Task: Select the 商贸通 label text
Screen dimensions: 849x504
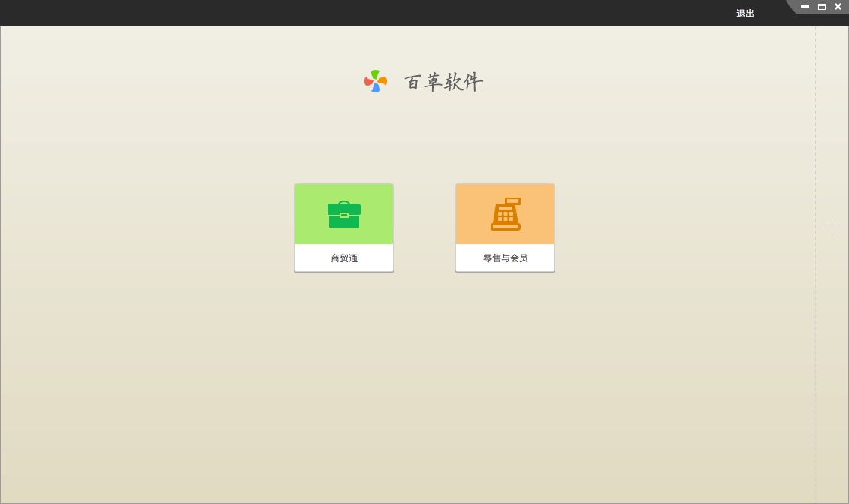Action: point(344,258)
